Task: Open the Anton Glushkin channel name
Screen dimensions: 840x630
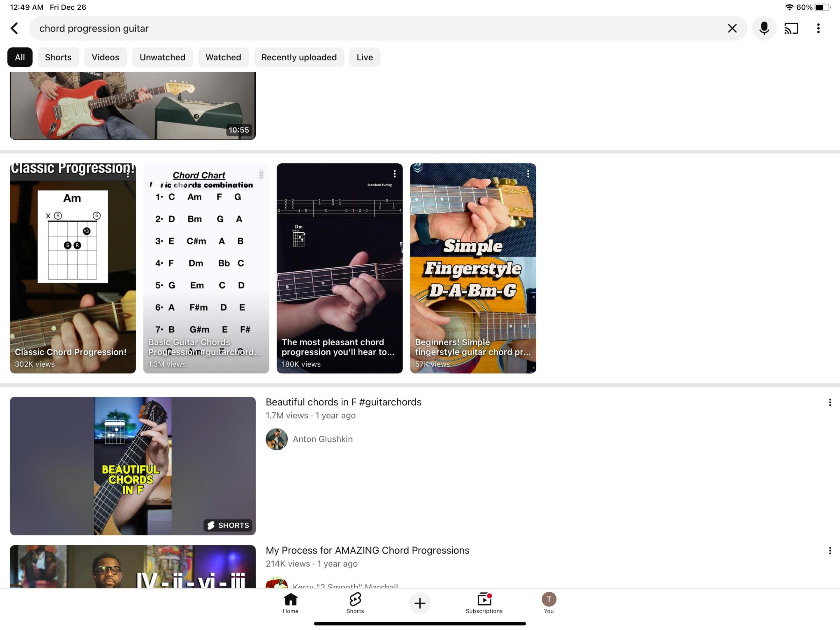Action: point(322,439)
